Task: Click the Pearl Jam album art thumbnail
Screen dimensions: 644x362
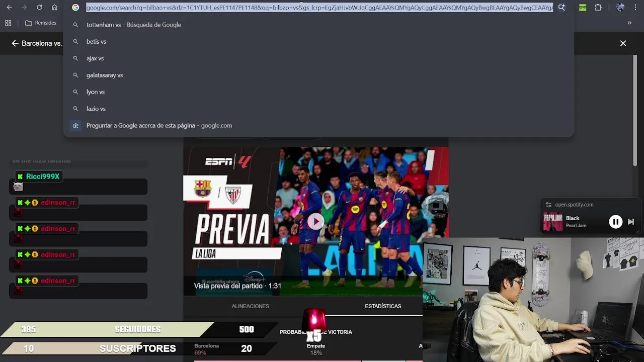Action: [x=553, y=222]
